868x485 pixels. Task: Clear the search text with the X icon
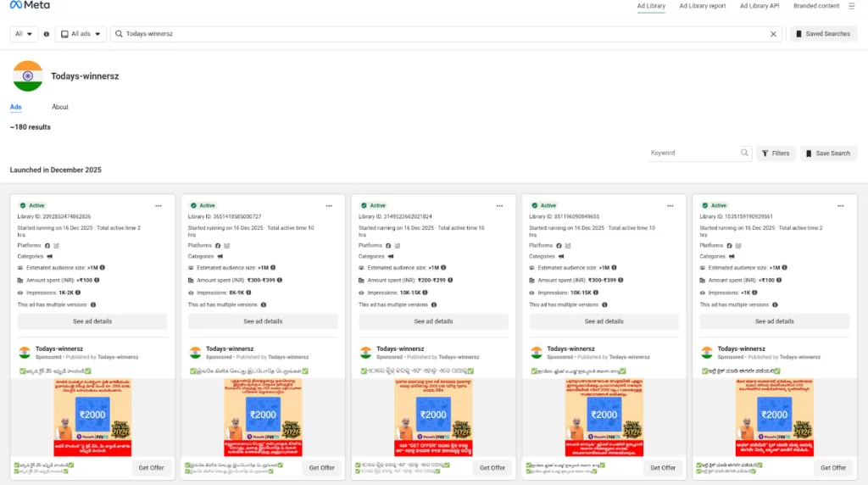pyautogui.click(x=773, y=34)
